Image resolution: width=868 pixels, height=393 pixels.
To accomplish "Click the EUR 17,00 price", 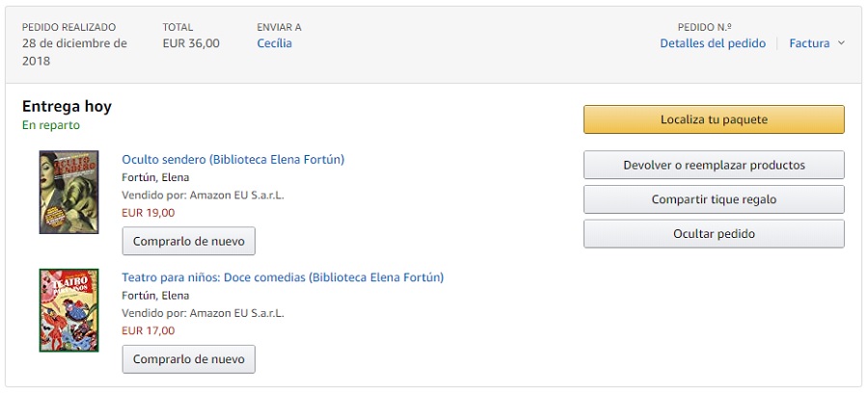I will pyautogui.click(x=149, y=330).
